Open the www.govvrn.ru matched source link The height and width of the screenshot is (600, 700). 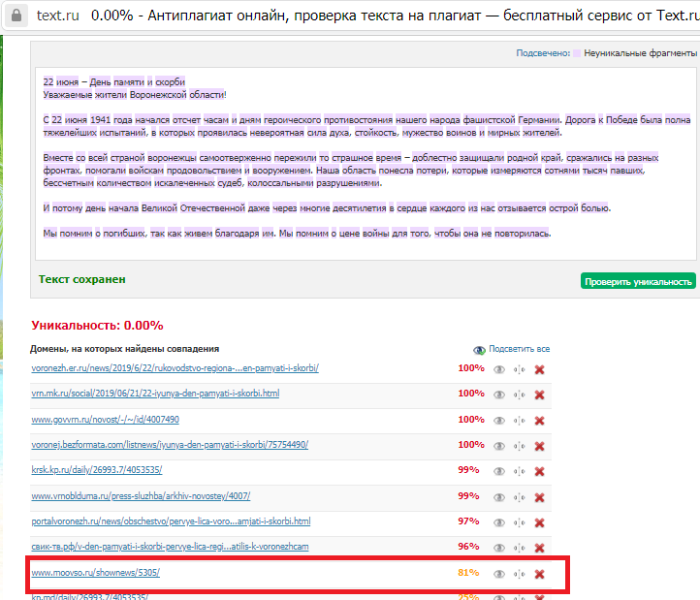pos(105,419)
